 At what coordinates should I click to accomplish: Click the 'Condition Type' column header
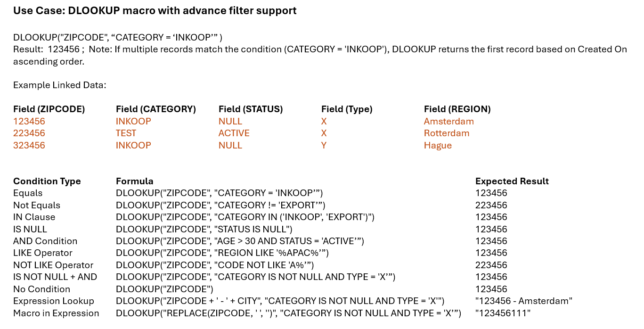[47, 181]
